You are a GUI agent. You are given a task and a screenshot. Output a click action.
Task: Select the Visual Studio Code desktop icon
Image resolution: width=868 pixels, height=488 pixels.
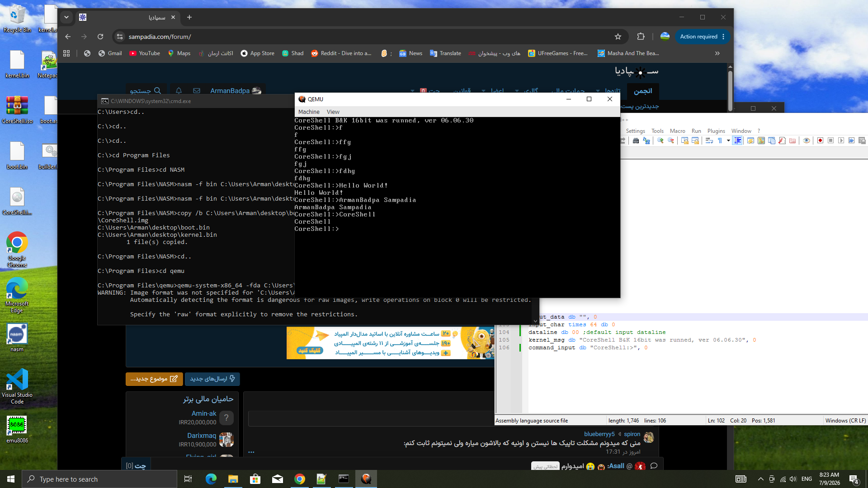[17, 386]
